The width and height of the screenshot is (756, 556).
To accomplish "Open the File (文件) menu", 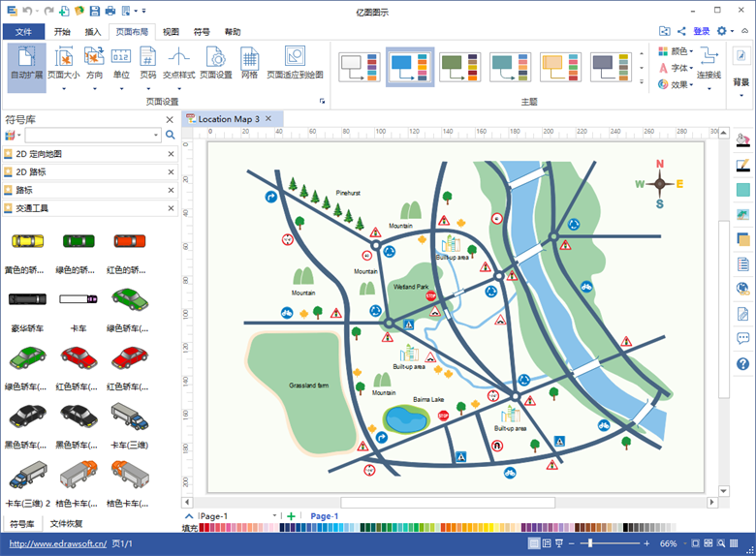I will (x=23, y=32).
